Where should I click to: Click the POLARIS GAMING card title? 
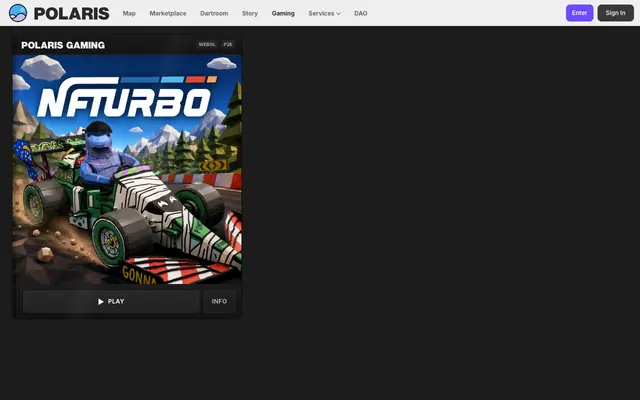tap(63, 45)
